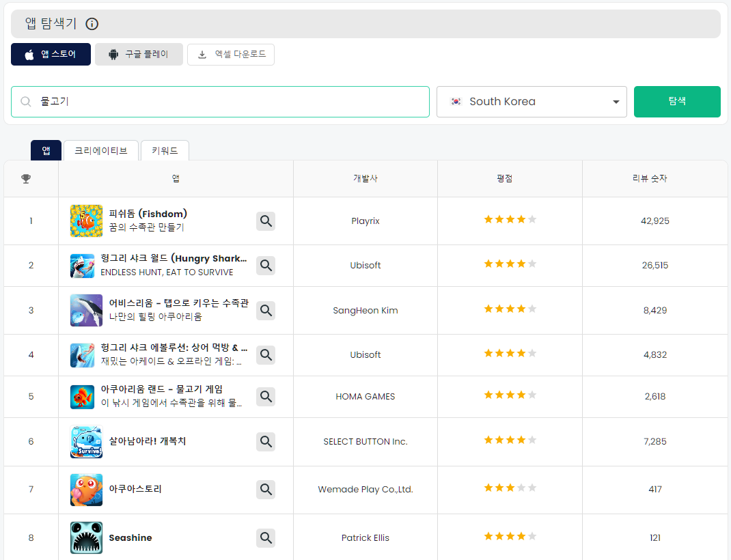Click the 나만의 힐링 아쿠아리움 subtitle

click(155, 317)
